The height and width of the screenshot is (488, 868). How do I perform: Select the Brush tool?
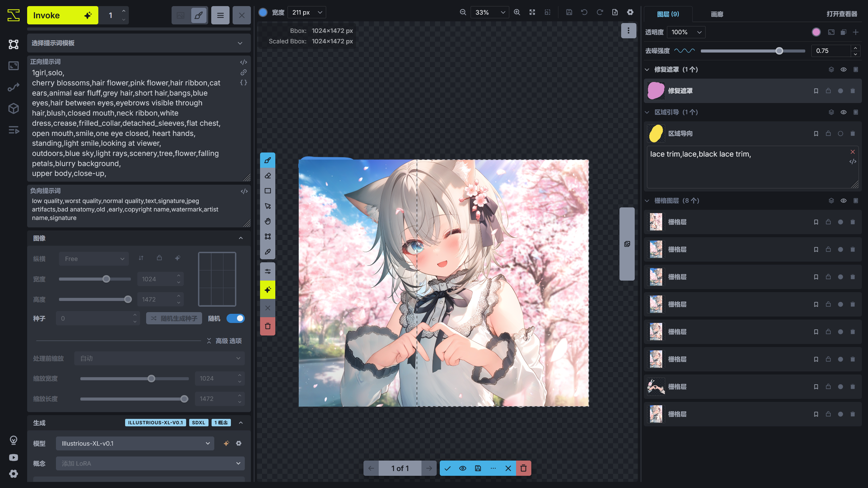pyautogui.click(x=268, y=160)
